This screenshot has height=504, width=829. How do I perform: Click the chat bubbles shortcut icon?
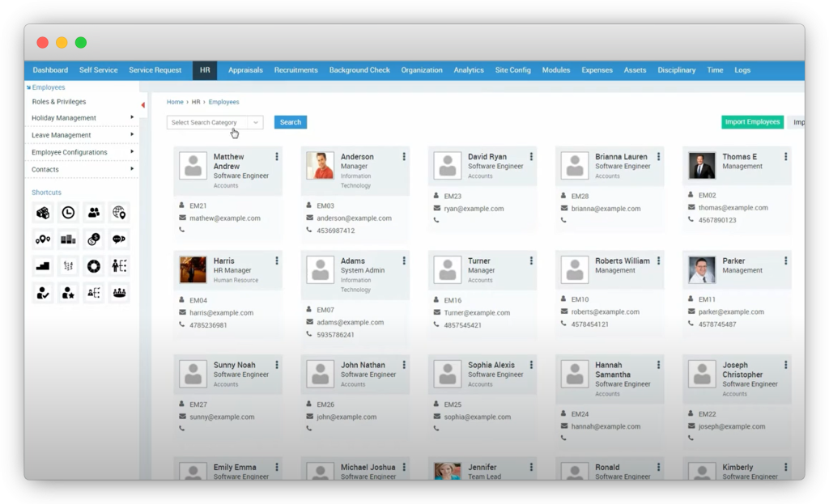tap(119, 239)
